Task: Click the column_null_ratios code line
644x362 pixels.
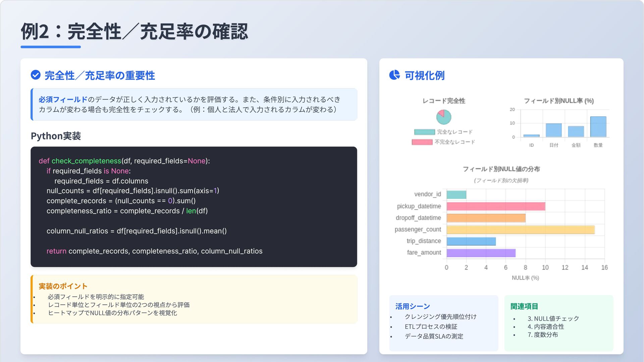Action: click(x=137, y=231)
